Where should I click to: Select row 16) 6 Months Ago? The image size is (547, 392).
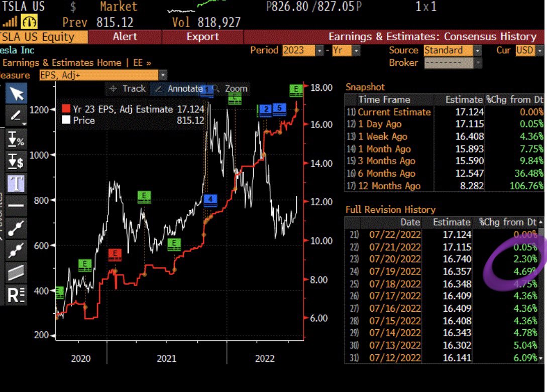click(445, 173)
